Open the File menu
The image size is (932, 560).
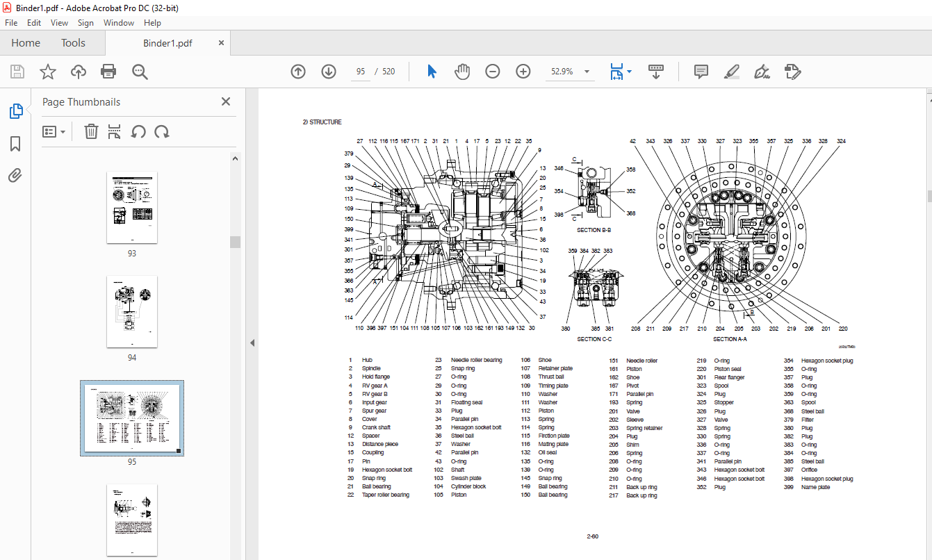pyautogui.click(x=11, y=23)
